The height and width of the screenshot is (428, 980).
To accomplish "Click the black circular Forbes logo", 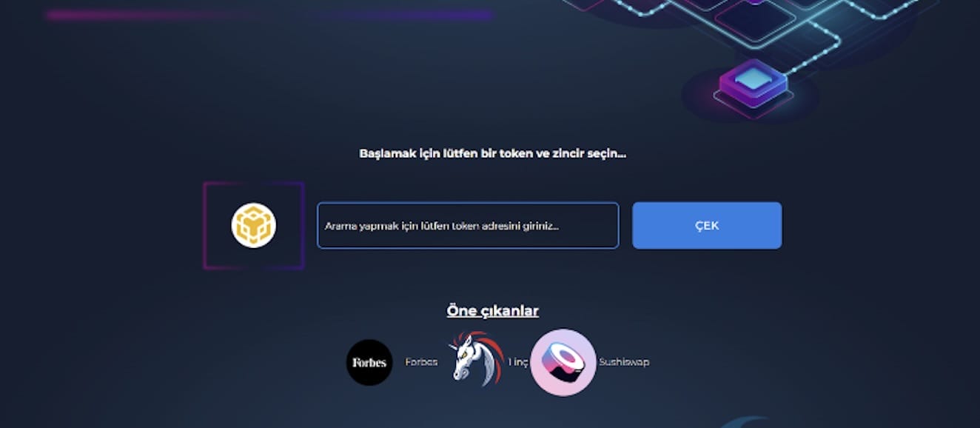I will (369, 362).
